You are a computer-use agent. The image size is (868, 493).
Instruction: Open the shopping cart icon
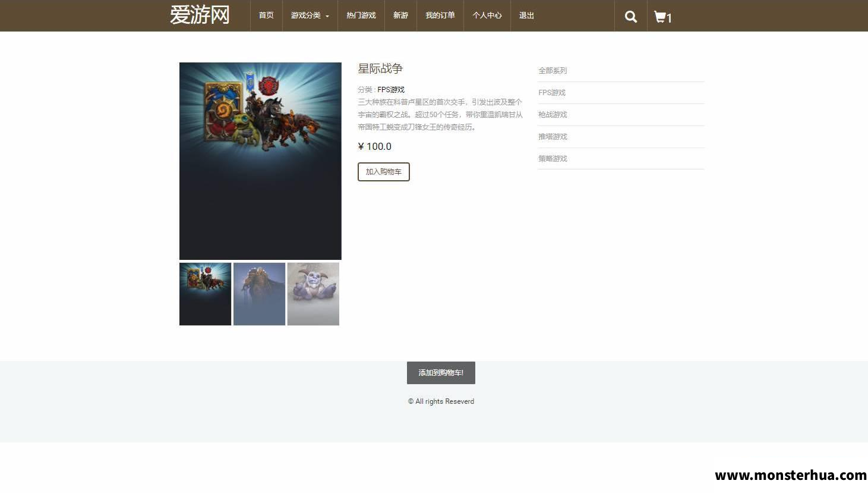click(662, 17)
